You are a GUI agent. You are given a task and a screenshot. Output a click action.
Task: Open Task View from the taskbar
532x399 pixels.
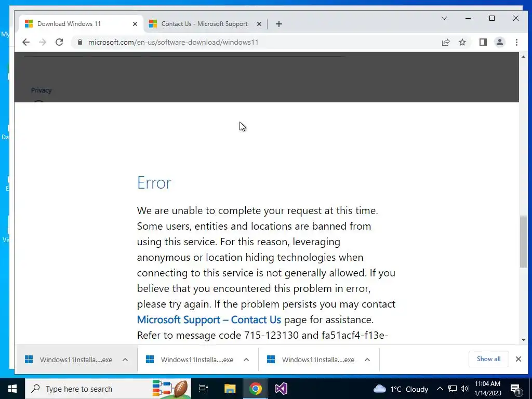coord(204,389)
